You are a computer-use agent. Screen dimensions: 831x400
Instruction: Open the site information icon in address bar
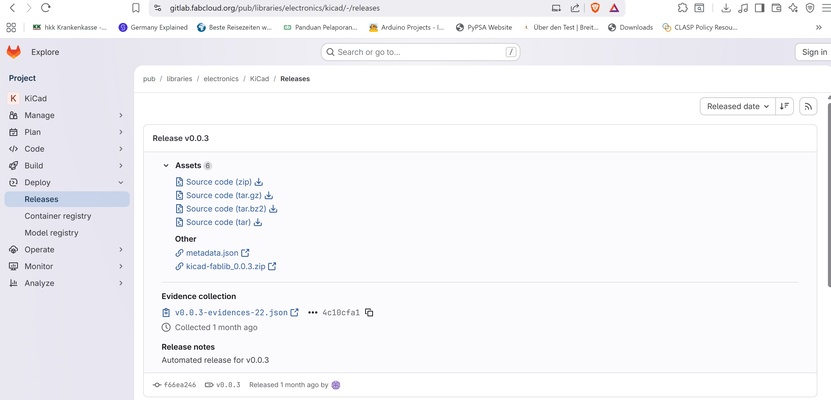(157, 8)
